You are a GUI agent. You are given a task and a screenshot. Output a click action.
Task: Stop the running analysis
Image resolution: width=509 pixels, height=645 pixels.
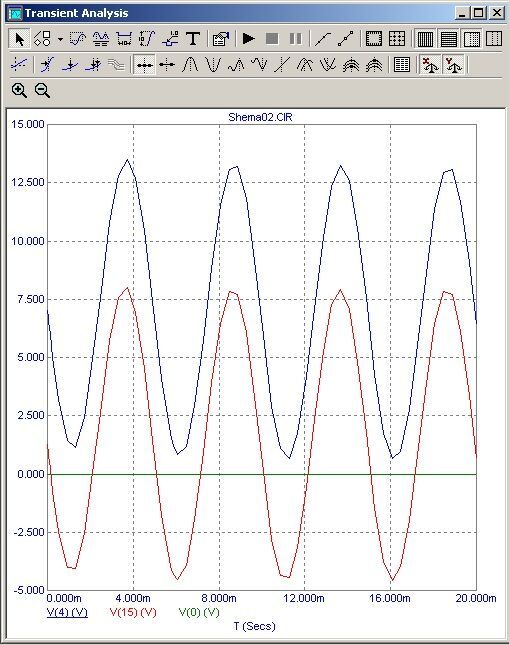(x=272, y=39)
